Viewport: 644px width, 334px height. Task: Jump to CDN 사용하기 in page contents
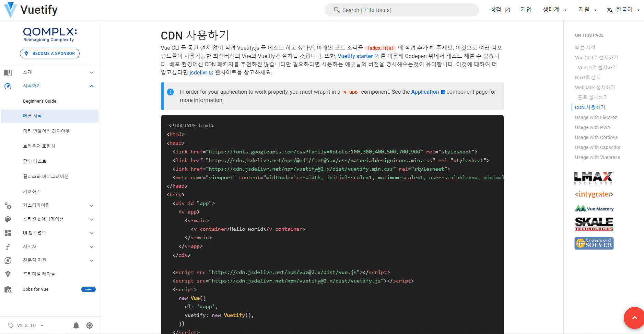coord(590,107)
